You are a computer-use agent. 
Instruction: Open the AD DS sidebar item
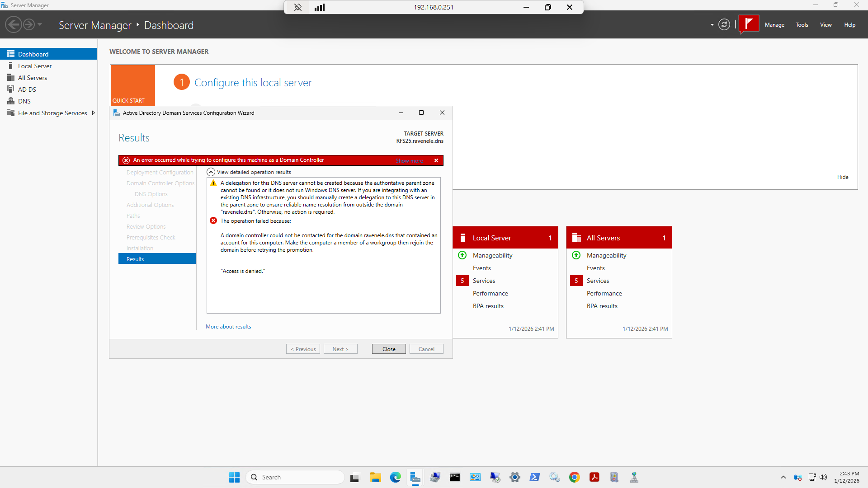(x=27, y=89)
